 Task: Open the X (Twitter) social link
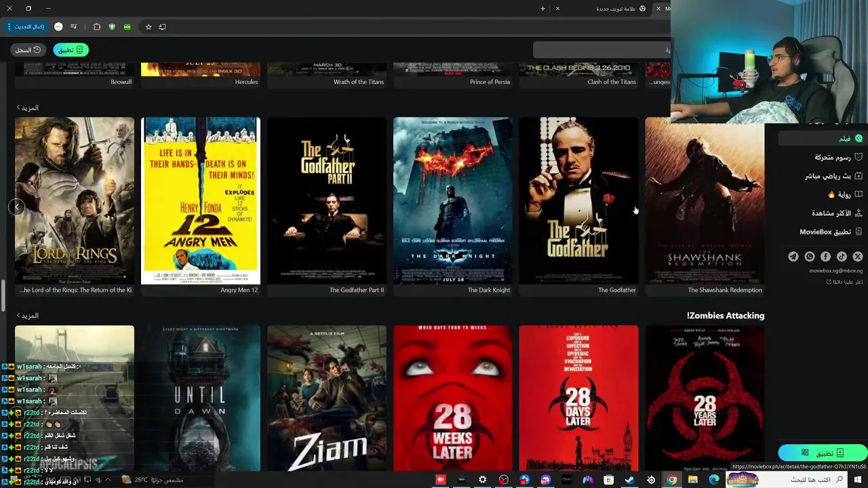(858, 256)
